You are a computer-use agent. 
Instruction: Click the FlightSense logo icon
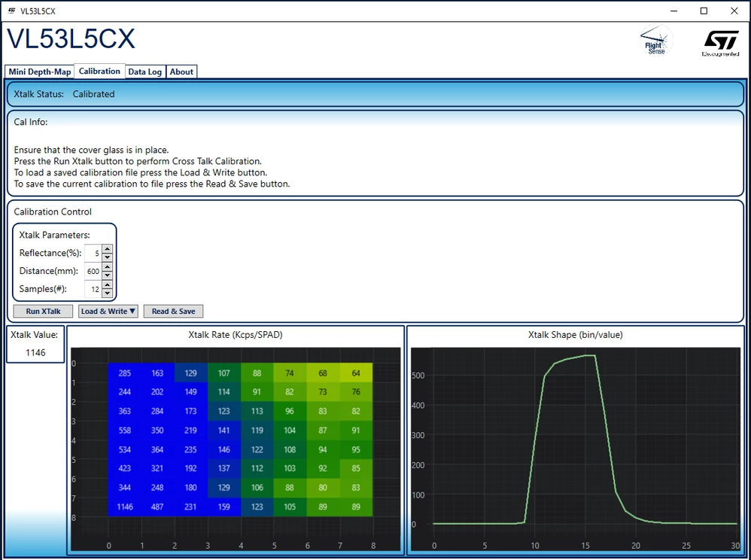pyautogui.click(x=655, y=41)
